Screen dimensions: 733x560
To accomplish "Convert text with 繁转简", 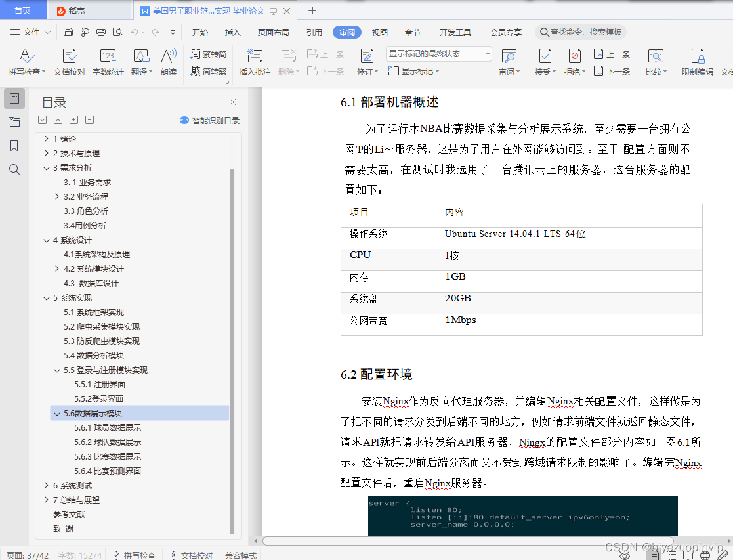I will pyautogui.click(x=208, y=54).
